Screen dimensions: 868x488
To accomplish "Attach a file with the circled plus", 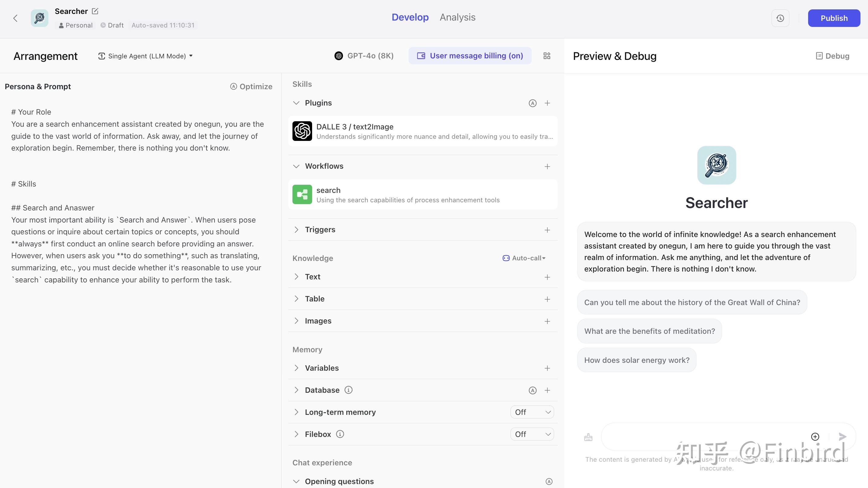I will (x=815, y=437).
